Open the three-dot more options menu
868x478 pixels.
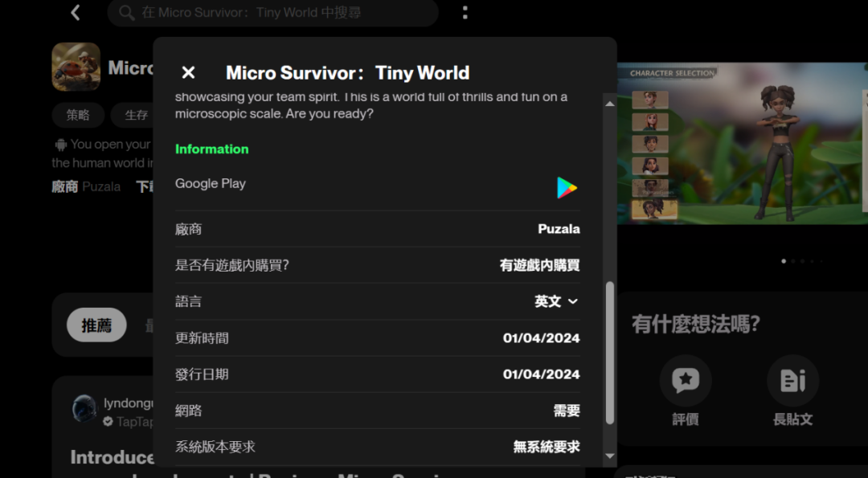pyautogui.click(x=465, y=13)
